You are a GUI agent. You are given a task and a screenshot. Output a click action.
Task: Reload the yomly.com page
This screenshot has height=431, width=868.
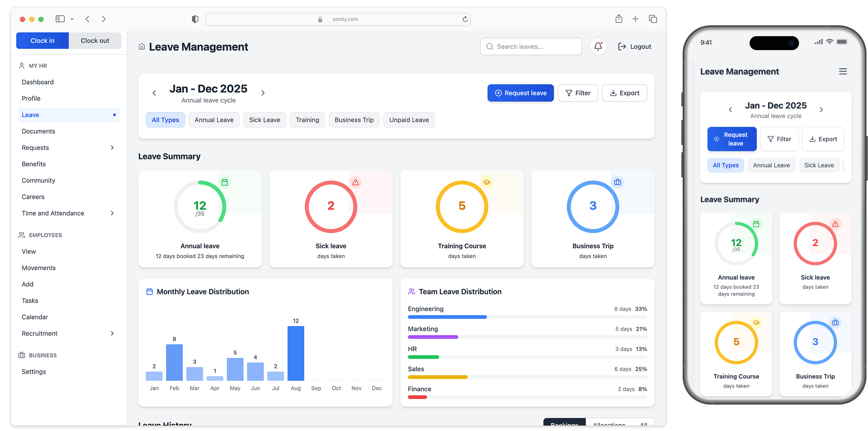tap(465, 19)
